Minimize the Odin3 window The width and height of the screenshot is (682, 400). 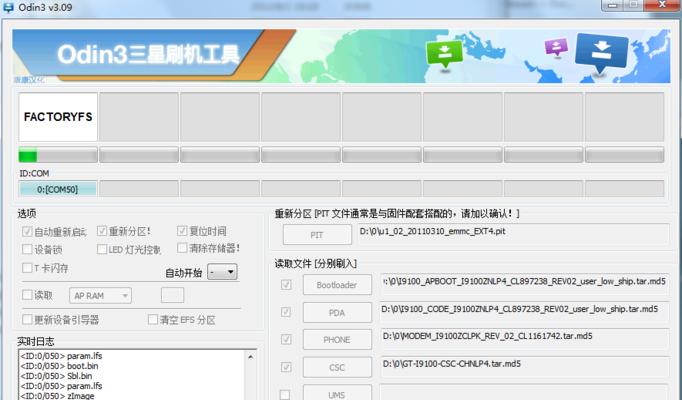click(612, 5)
